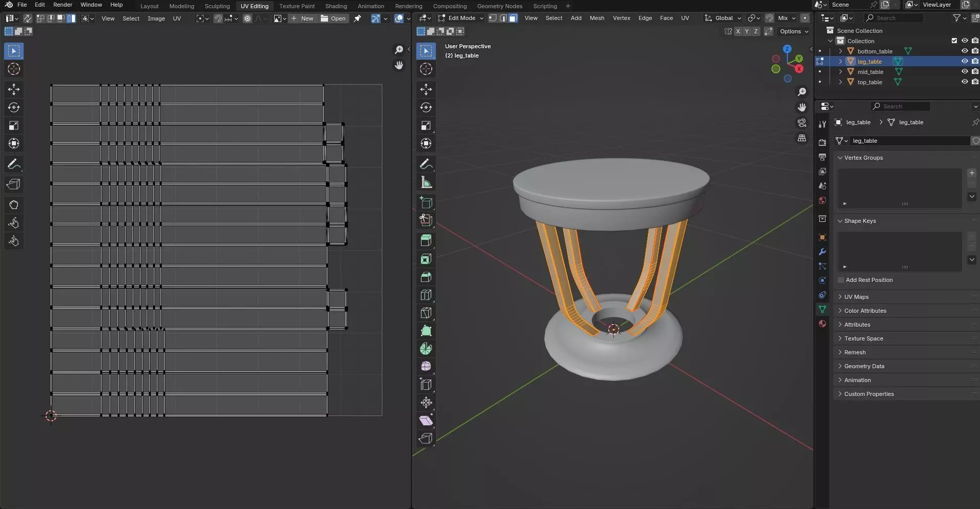Select the Bevel tool
This screenshot has width=980, height=509.
pos(426,277)
